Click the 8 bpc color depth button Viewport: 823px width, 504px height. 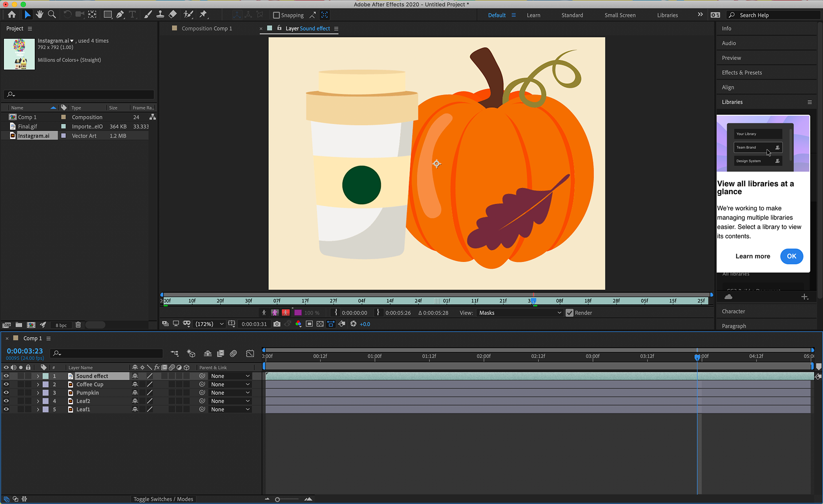click(x=61, y=325)
